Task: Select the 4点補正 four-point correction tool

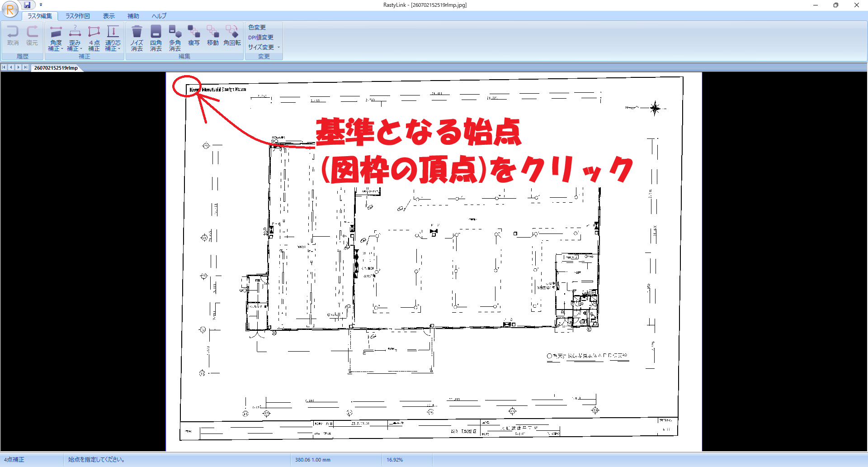Action: pyautogui.click(x=94, y=38)
